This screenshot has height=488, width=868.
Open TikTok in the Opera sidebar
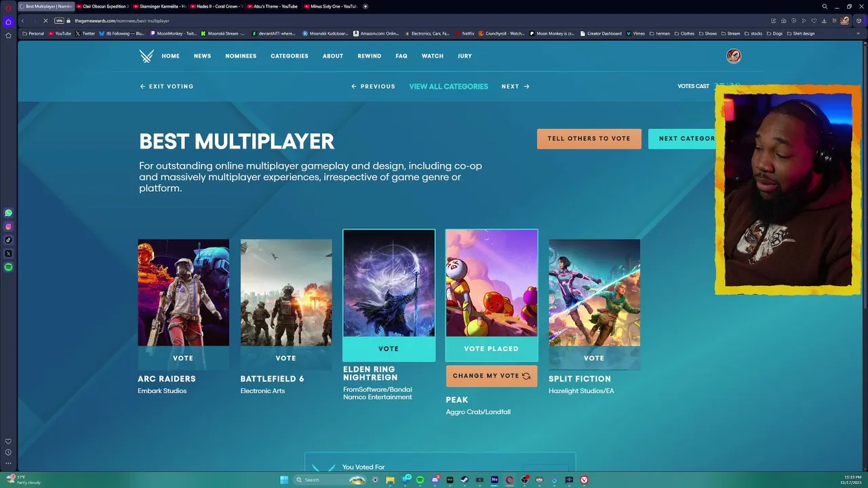(8, 240)
